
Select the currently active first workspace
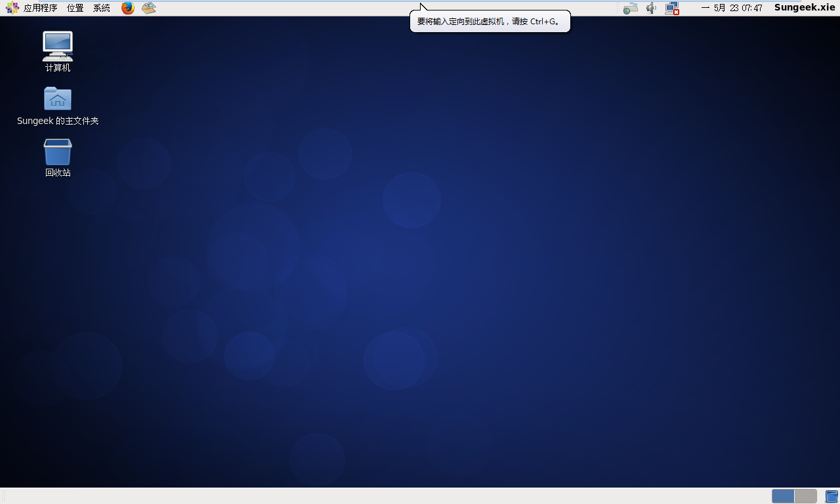[782, 496]
